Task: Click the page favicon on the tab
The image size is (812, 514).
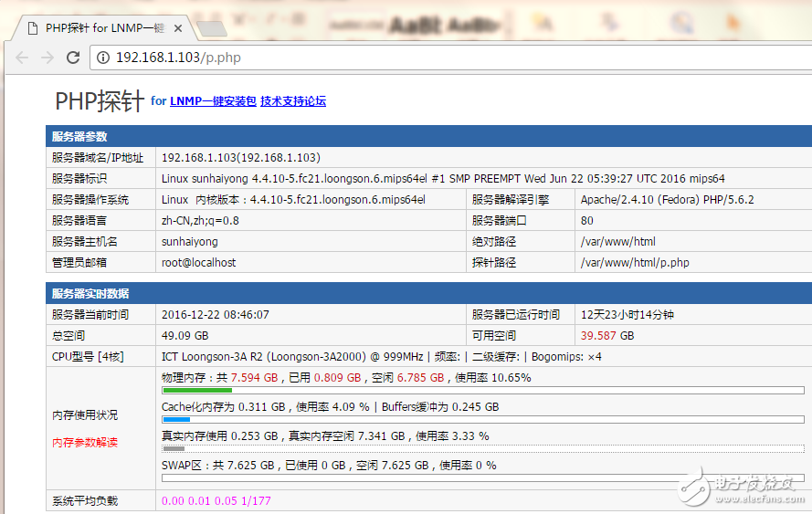Action: coord(32,27)
